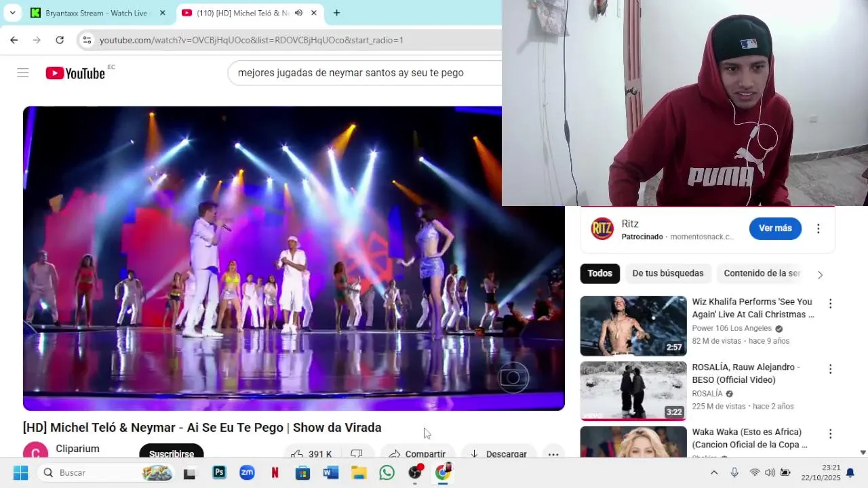Download the video with Descargar
This screenshot has width=868, height=488.
click(498, 453)
